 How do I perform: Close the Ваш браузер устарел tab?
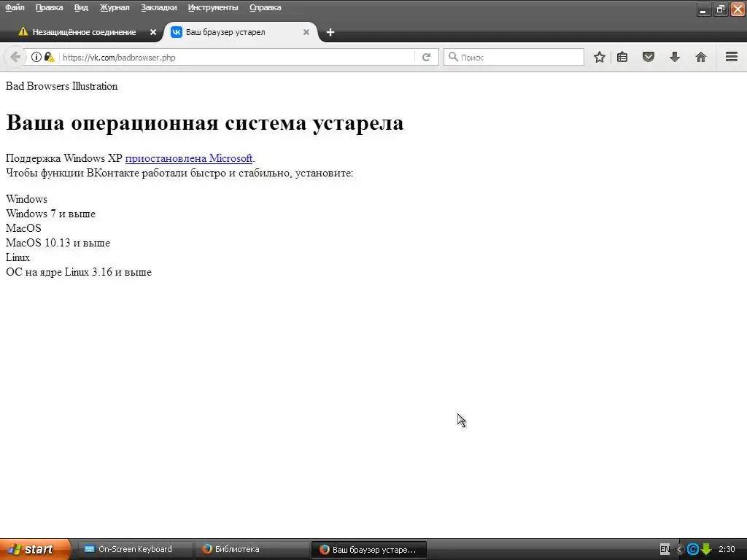306,32
